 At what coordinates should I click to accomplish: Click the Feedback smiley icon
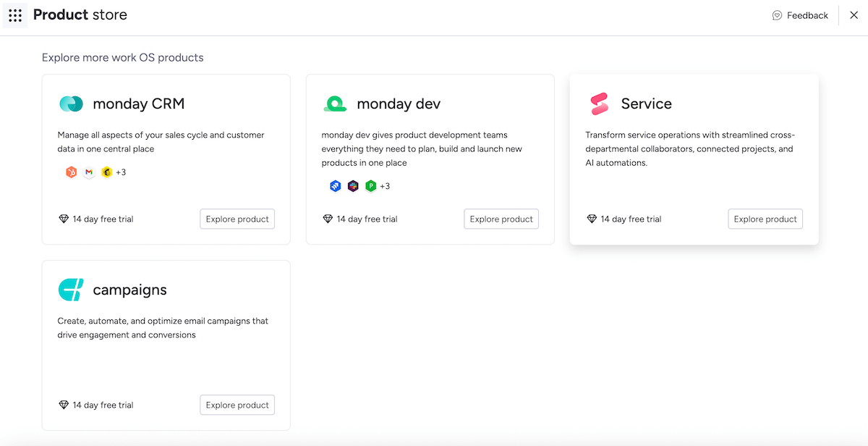pyautogui.click(x=776, y=14)
